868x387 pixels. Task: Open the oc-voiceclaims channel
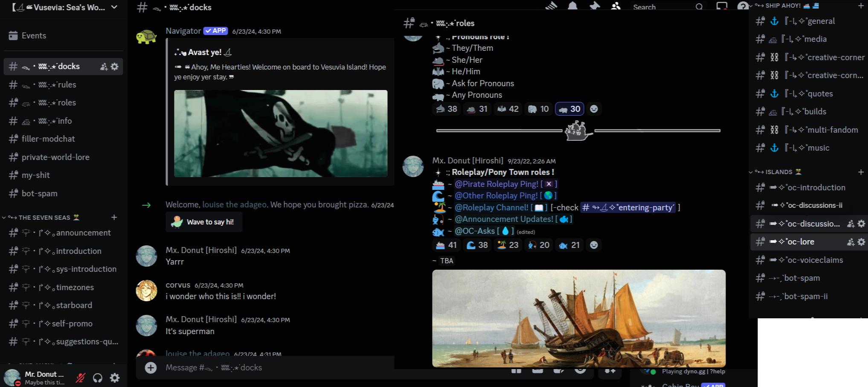[809, 260]
